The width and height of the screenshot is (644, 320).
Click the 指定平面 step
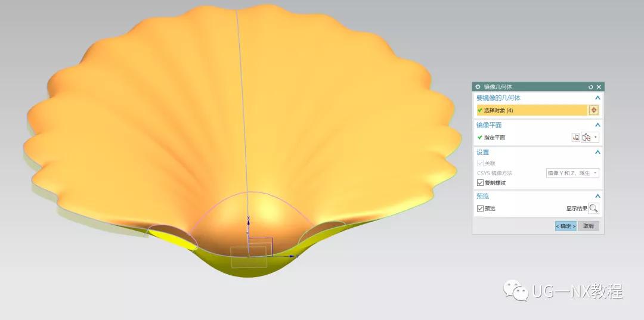click(494, 138)
